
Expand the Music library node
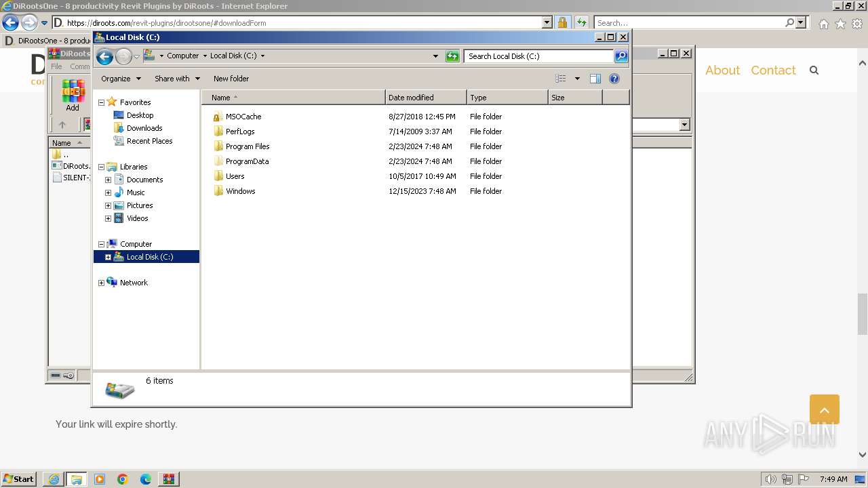click(108, 192)
